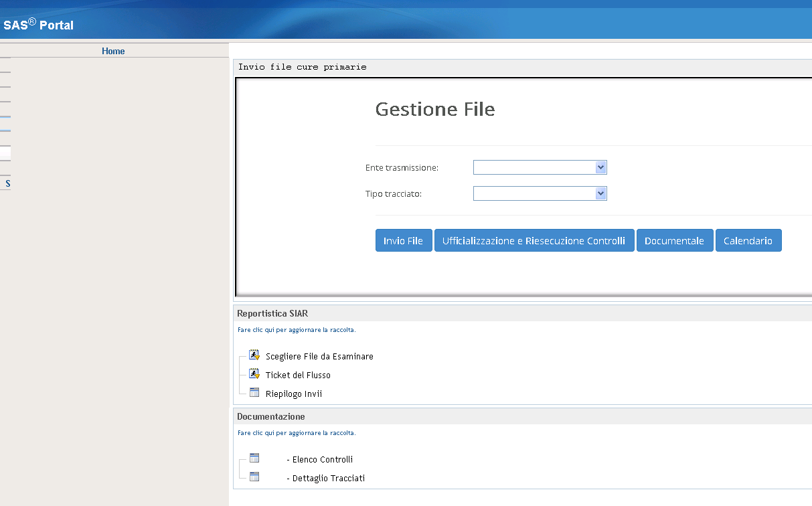Click Ufficializzazione e Riesecuzione Controlli button

click(534, 241)
